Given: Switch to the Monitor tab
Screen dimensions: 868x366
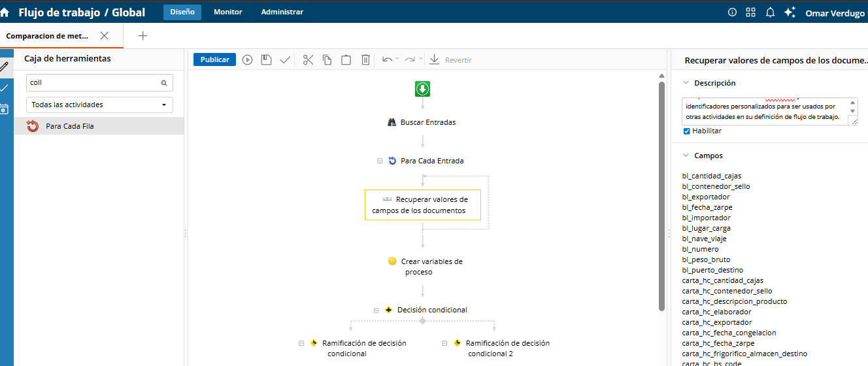Looking at the screenshot, I should 228,12.
